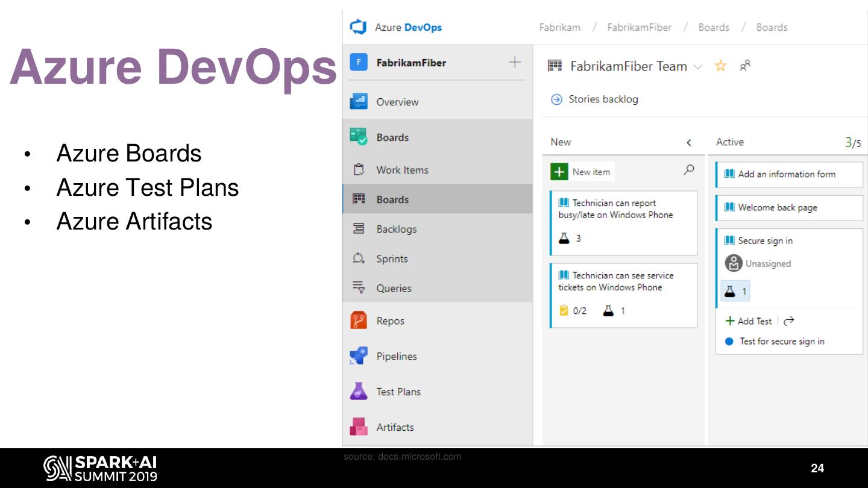Select the highlighted Boards sub-item

pos(438,199)
